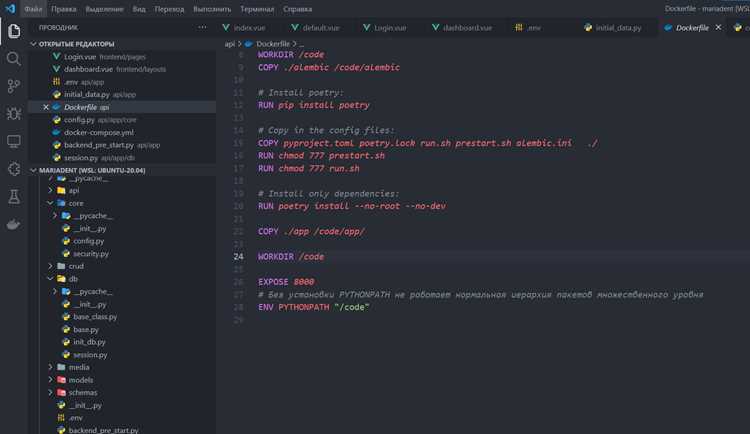Close Dockerfile in open editors list
This screenshot has width=750, height=434.
(46, 107)
